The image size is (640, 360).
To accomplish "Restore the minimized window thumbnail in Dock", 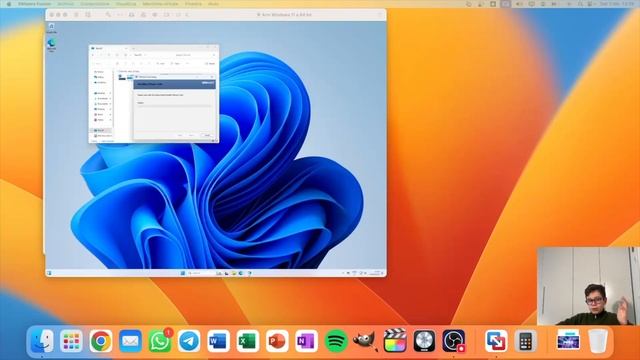I will tap(568, 340).
